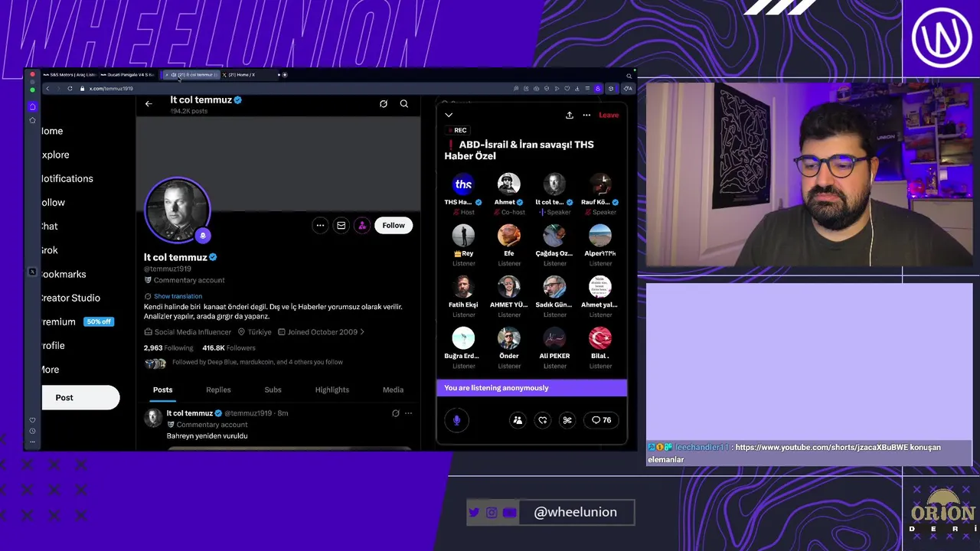Switch to Subs tab
980x551 pixels.
click(273, 390)
